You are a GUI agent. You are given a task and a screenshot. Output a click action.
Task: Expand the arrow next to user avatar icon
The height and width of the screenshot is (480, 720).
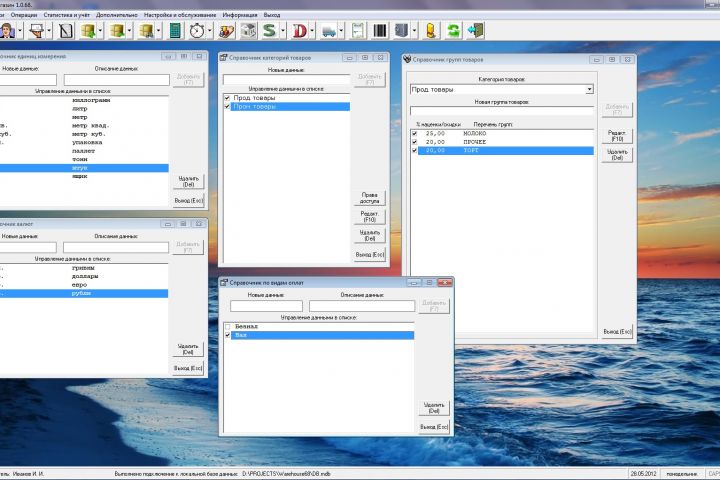tap(20, 31)
